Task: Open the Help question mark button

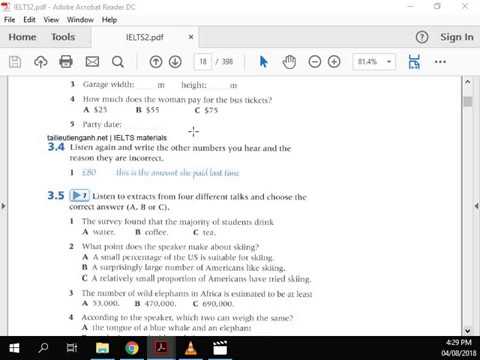Action: pos(422,37)
